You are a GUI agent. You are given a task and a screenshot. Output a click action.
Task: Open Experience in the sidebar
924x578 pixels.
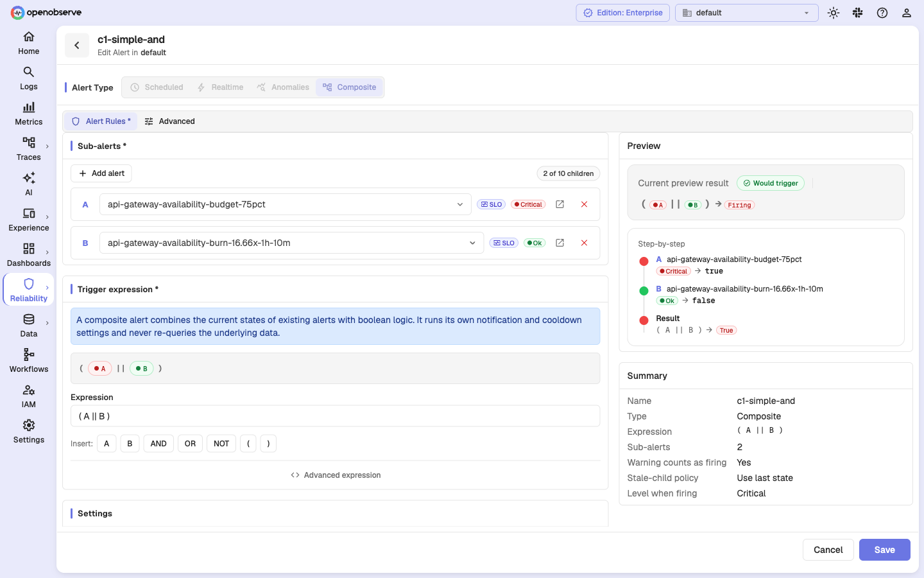[x=28, y=220]
